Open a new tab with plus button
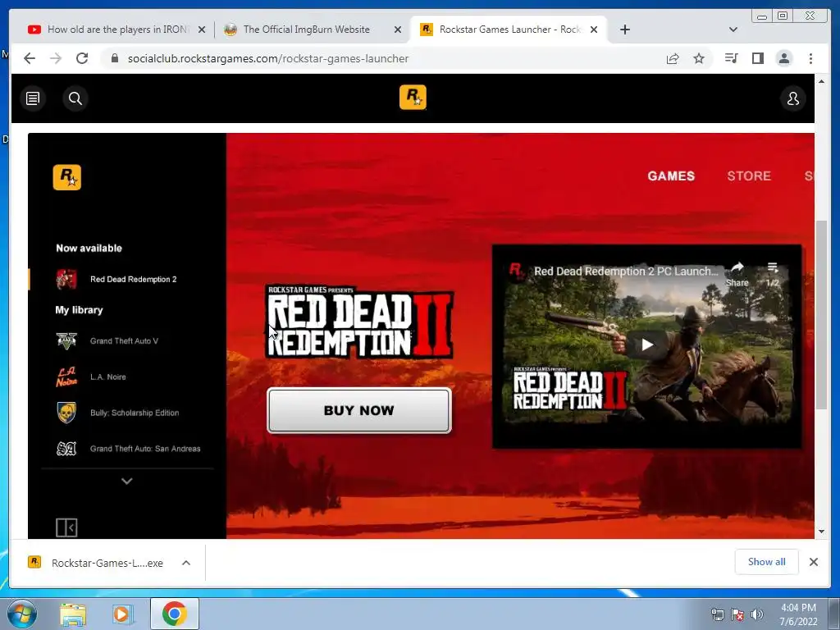Image resolution: width=840 pixels, height=630 pixels. [x=624, y=30]
